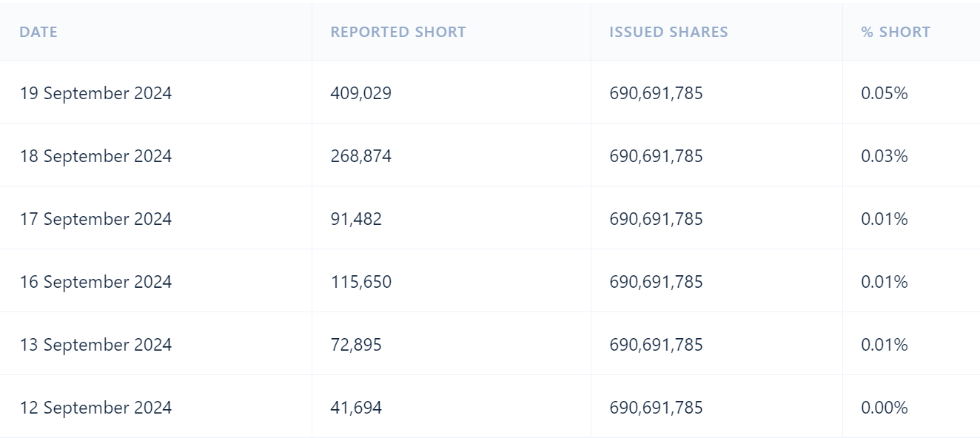Click the % SHORT column header

[896, 33]
